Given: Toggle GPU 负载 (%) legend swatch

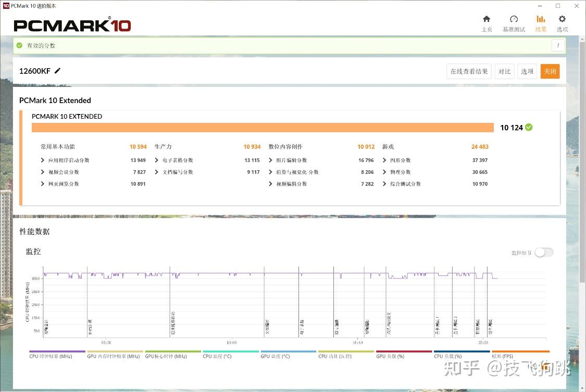Looking at the screenshot, I should click(x=404, y=351).
